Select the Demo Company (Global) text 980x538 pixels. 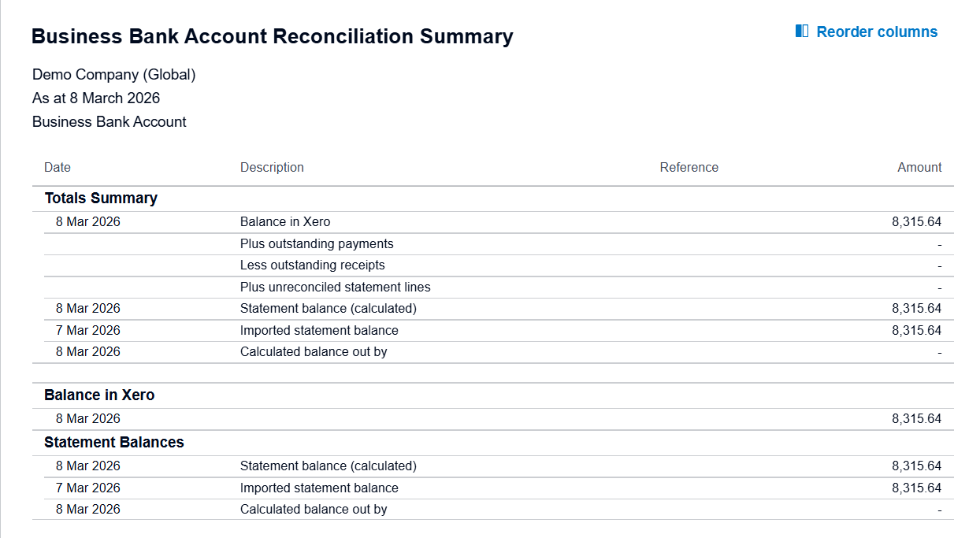coord(114,75)
